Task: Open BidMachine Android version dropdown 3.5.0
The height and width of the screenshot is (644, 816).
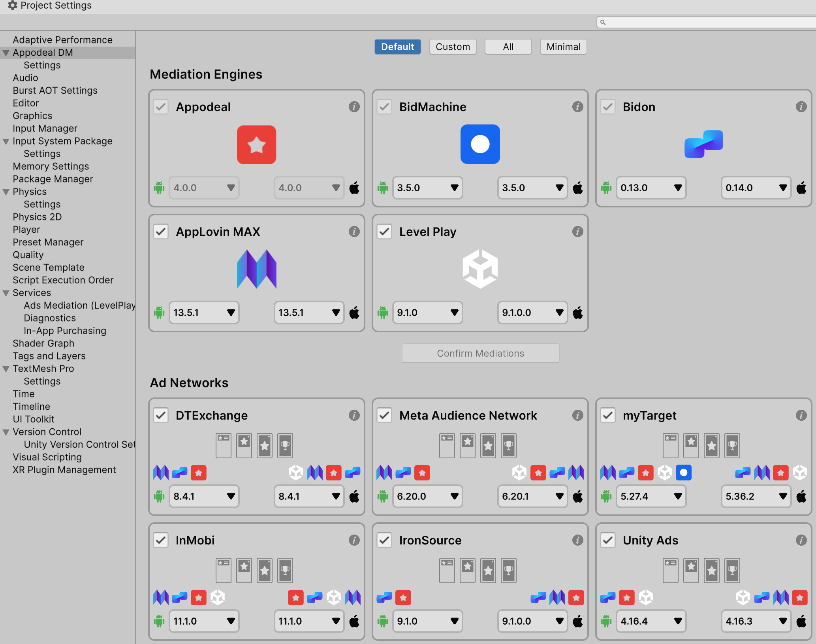Action: pos(427,188)
